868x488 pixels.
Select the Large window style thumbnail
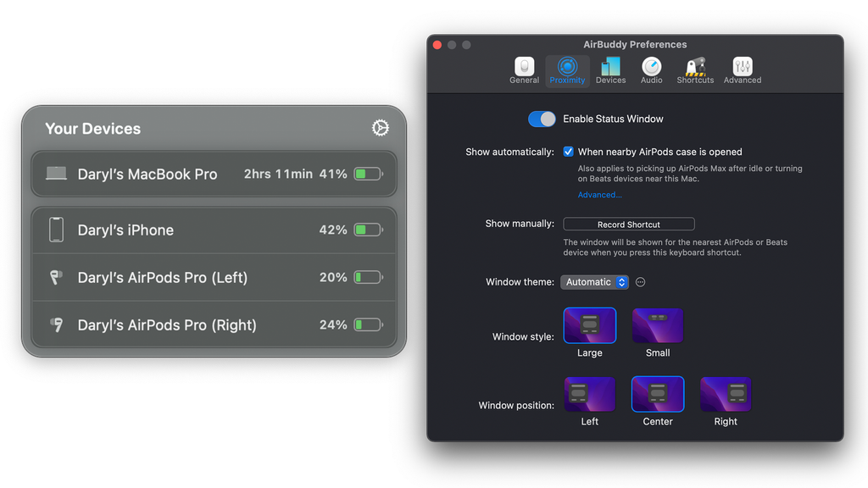pyautogui.click(x=589, y=325)
